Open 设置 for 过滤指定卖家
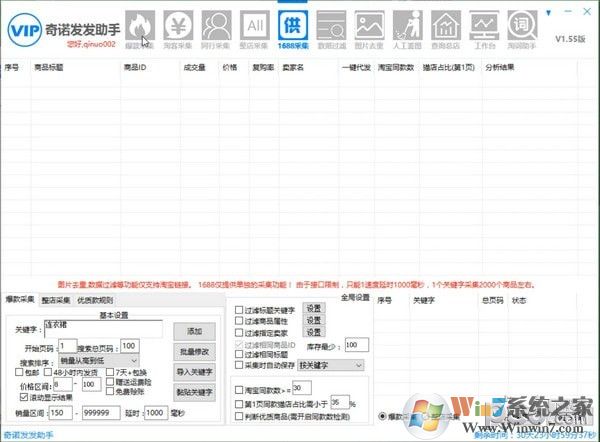The image size is (600, 442). coord(314,332)
